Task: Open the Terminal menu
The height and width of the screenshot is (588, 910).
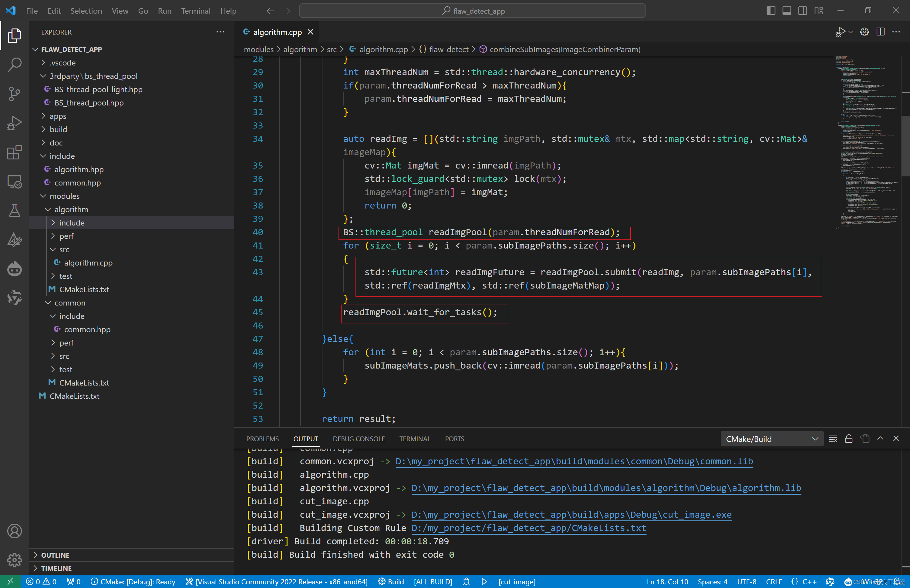Action: click(x=196, y=11)
